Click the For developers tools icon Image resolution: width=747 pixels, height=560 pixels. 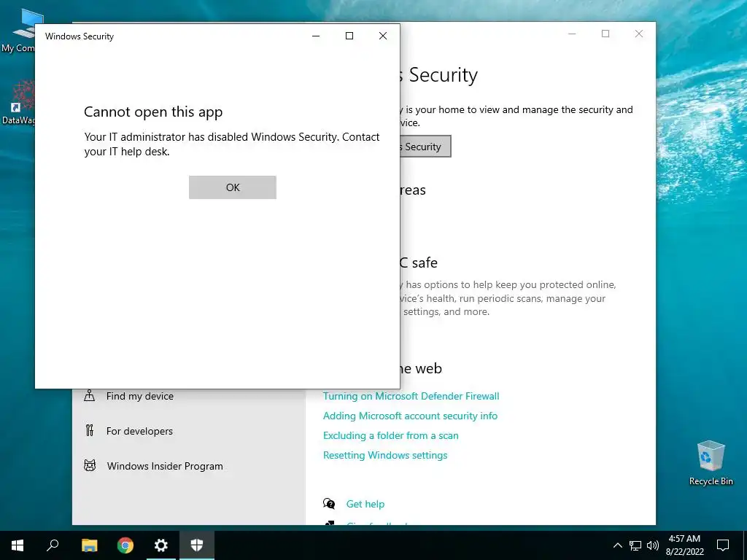click(x=90, y=430)
